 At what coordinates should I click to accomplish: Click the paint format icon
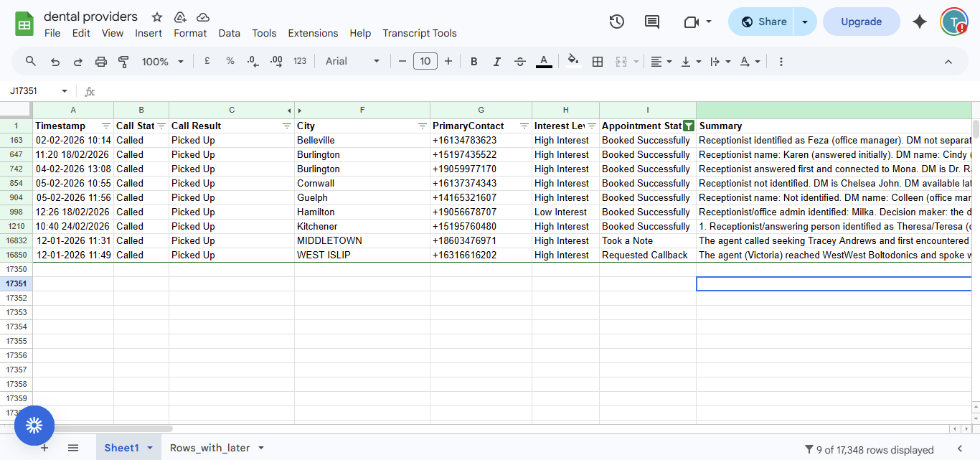pos(123,62)
